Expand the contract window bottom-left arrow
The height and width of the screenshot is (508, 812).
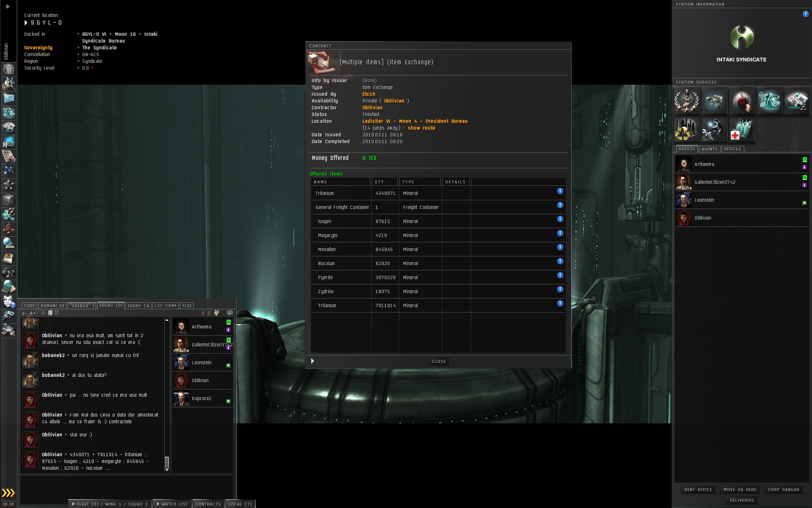[313, 361]
